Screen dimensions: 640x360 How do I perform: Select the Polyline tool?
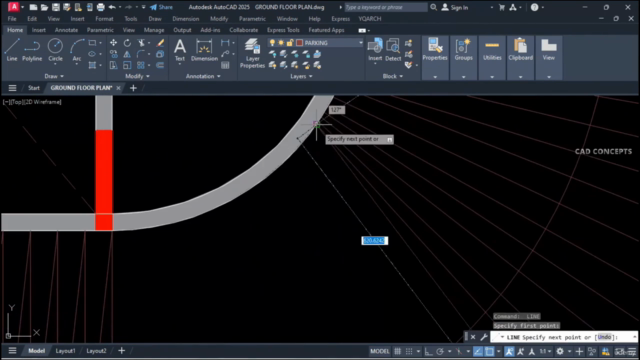pos(32,50)
